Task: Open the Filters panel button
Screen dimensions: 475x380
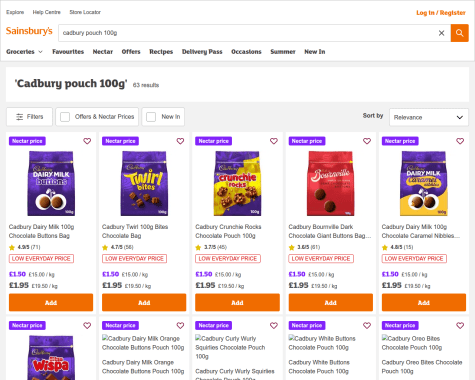Action: (x=29, y=117)
